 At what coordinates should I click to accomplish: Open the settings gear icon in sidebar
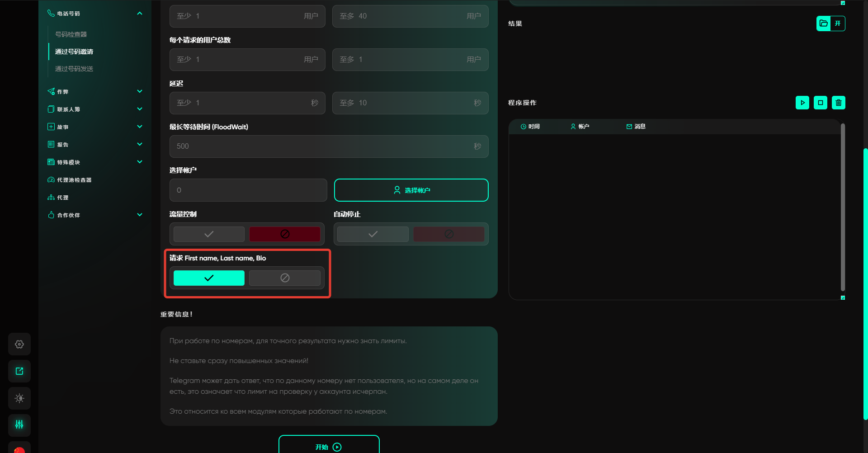(x=19, y=344)
